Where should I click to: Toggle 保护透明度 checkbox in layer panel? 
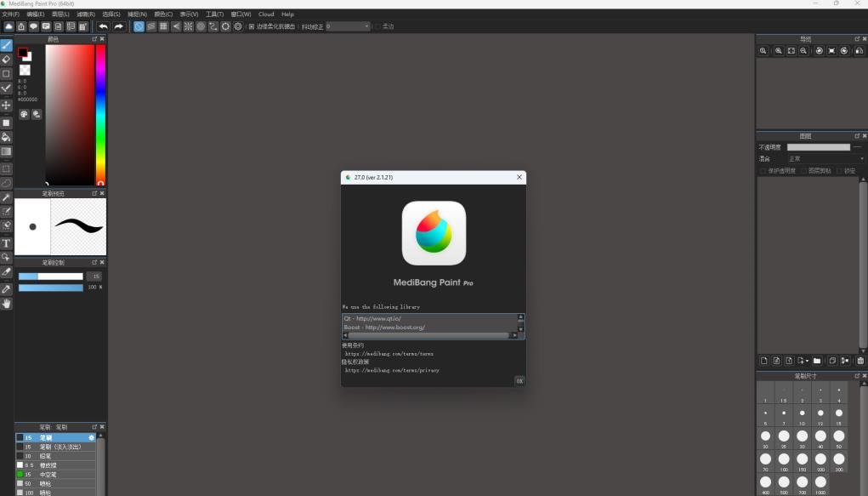763,171
